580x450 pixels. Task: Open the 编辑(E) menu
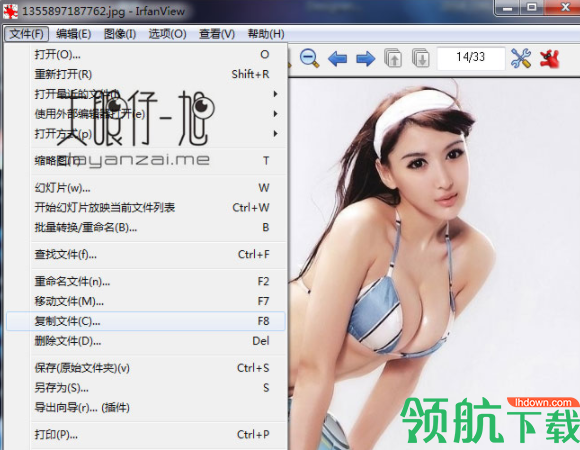73,34
